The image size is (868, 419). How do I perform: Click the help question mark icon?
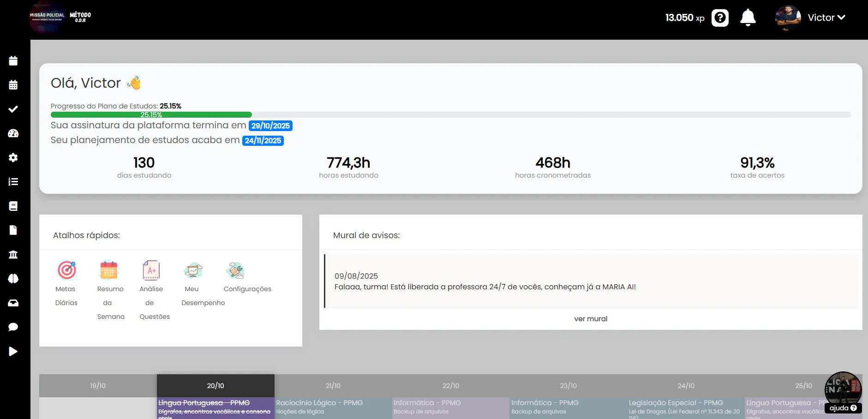click(720, 18)
